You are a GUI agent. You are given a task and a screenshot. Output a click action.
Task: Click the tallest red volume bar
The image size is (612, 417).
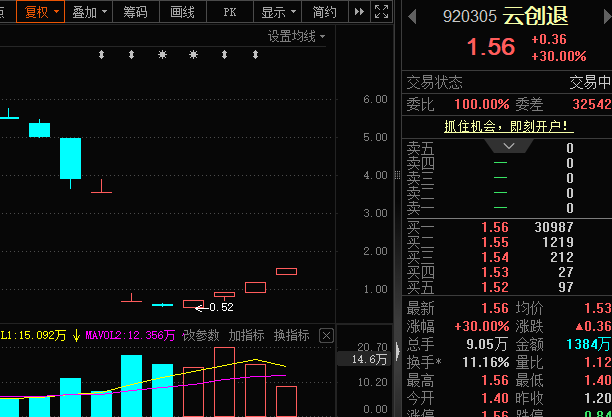click(224, 382)
